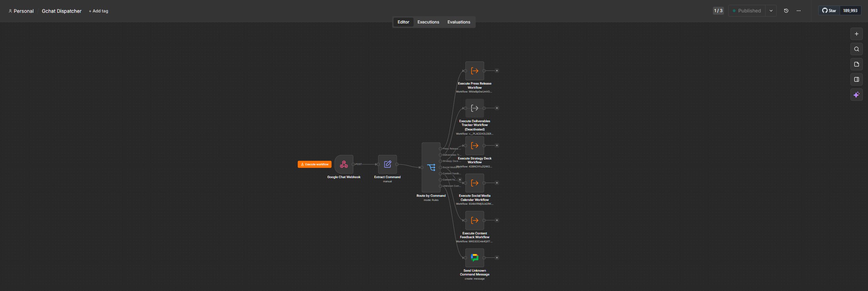Click the plus on the Content Fe... output
Image resolution: width=868 pixels, height=291 pixels.
(460, 180)
